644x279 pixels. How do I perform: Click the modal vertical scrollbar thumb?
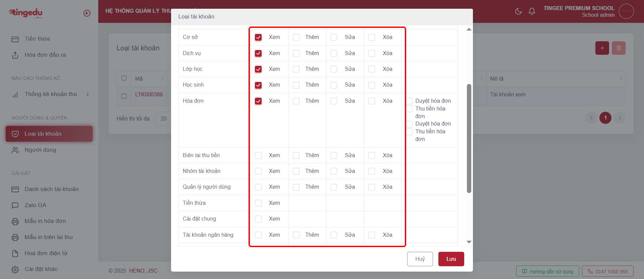469,138
